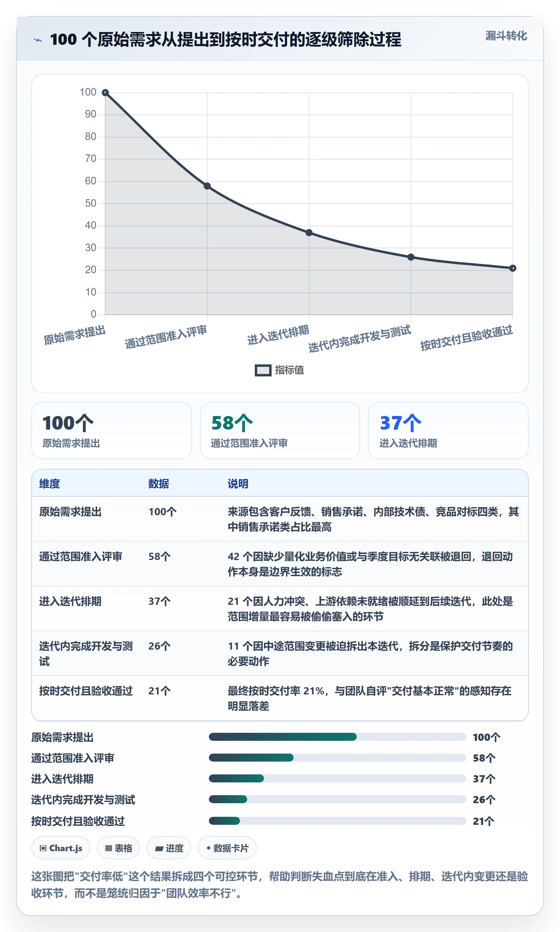Screen dimensions: 560x932
Task: Click the 进入迭代排期 x-axis label
Action: click(278, 335)
